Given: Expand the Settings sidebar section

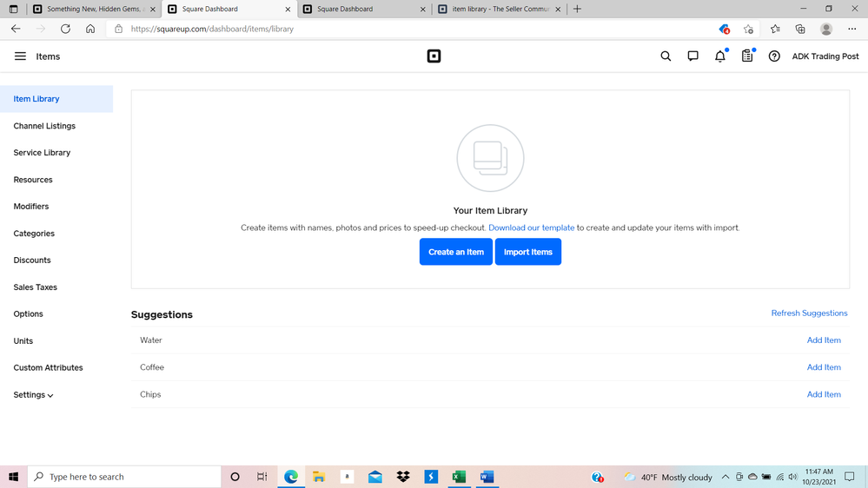Looking at the screenshot, I should pos(33,395).
